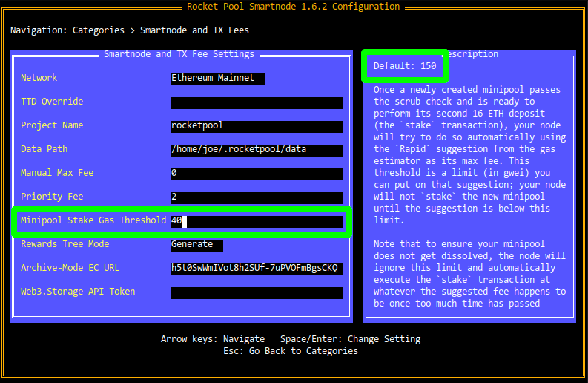
Task: Click the Smartnode and TX Fee Settings panel title
Action: [x=179, y=54]
